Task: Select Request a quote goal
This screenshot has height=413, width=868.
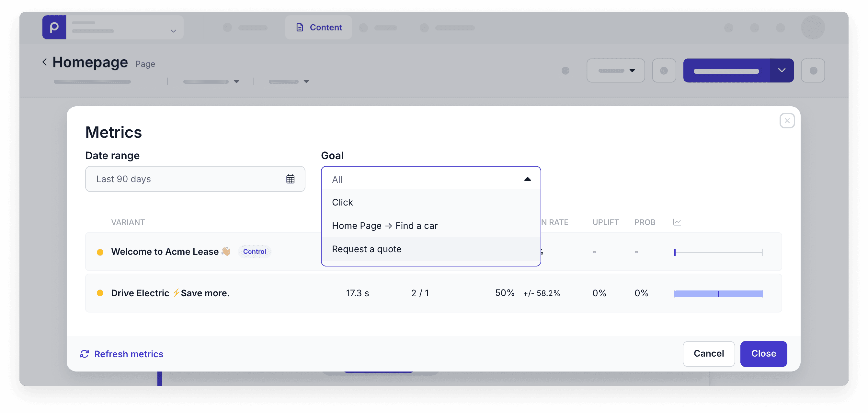Action: pos(366,249)
